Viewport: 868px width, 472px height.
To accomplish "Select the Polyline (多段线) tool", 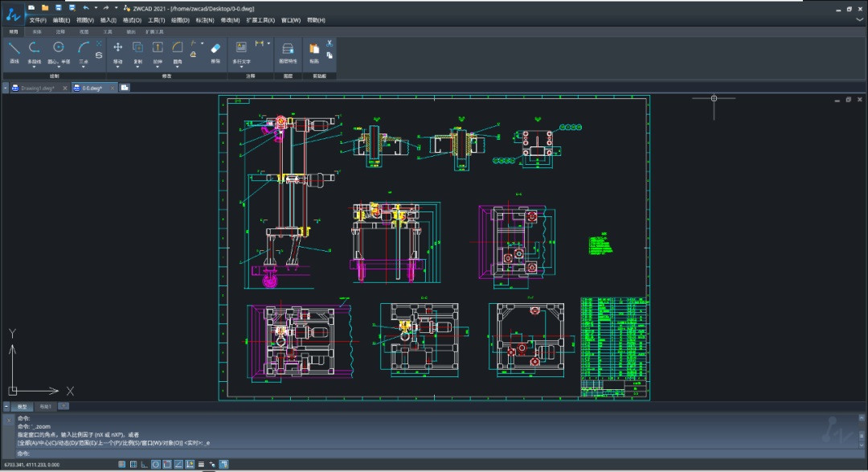I will (35, 51).
